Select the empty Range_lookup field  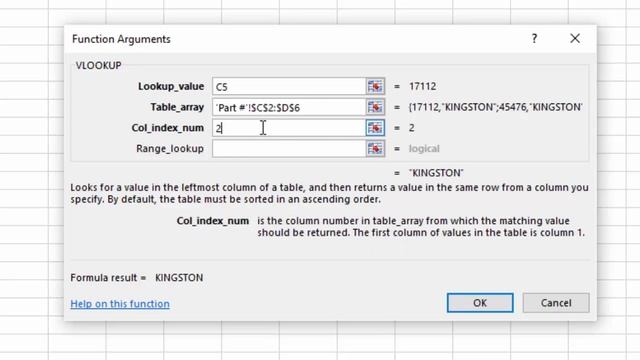click(x=289, y=149)
